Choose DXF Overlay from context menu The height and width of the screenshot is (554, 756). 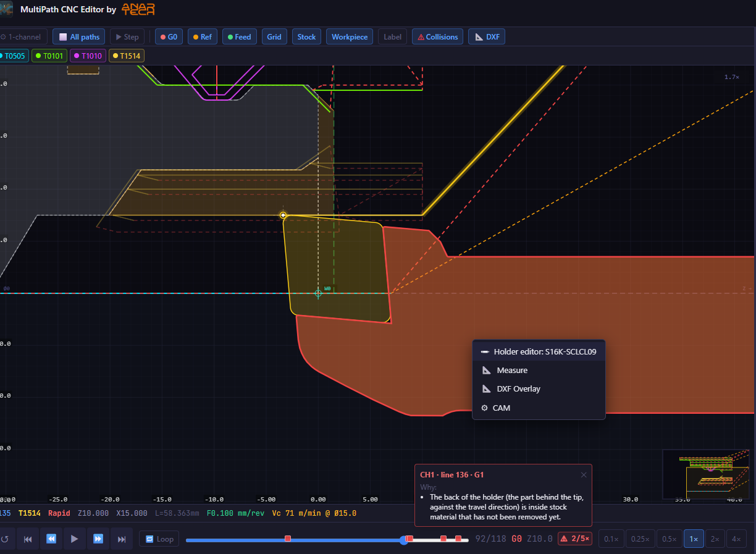pos(539,389)
